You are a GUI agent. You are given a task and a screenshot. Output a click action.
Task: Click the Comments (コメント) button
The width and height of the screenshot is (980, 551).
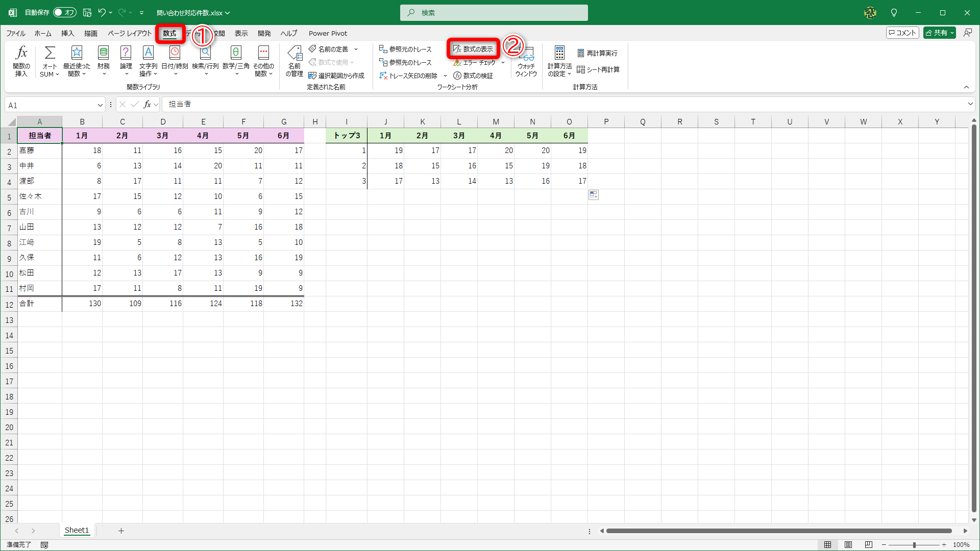[x=902, y=33]
